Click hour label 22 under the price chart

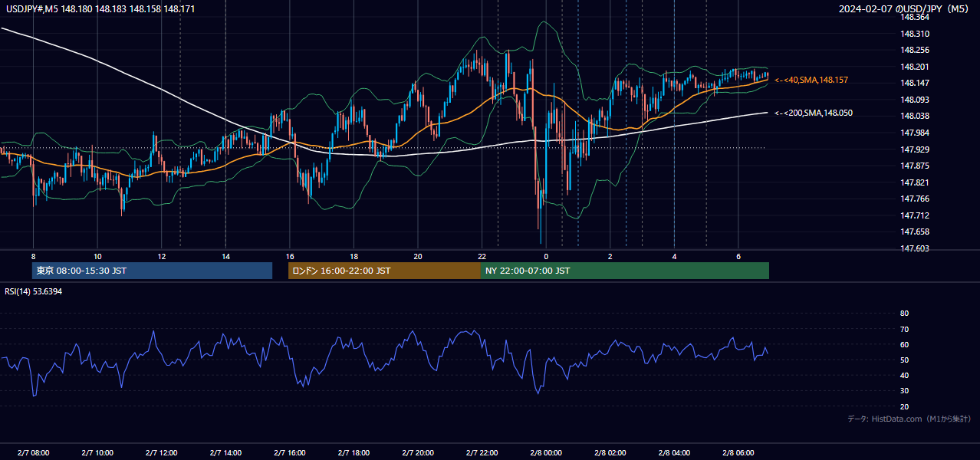[482, 255]
